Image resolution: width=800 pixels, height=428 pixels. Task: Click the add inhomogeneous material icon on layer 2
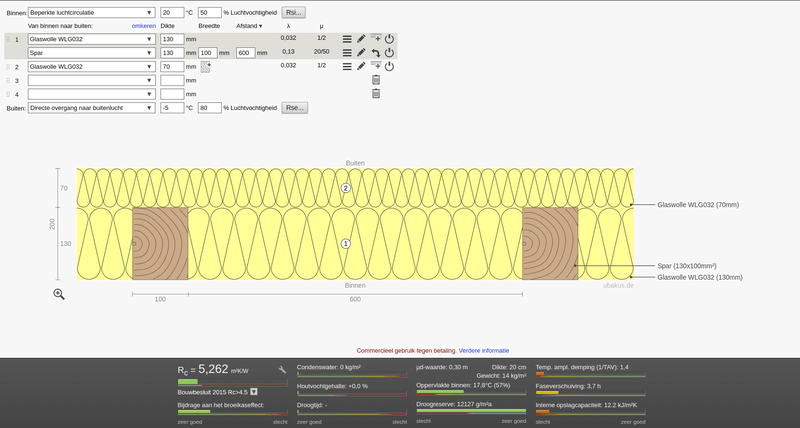pos(207,66)
